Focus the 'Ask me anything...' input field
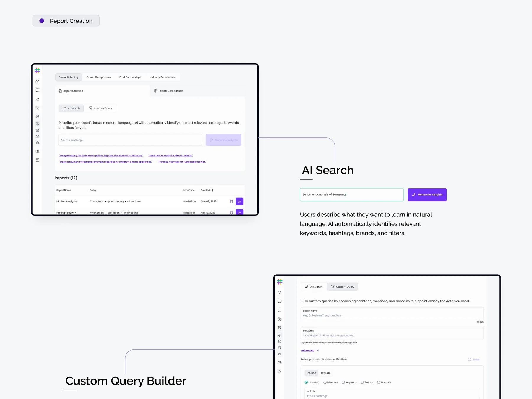 pyautogui.click(x=130, y=140)
